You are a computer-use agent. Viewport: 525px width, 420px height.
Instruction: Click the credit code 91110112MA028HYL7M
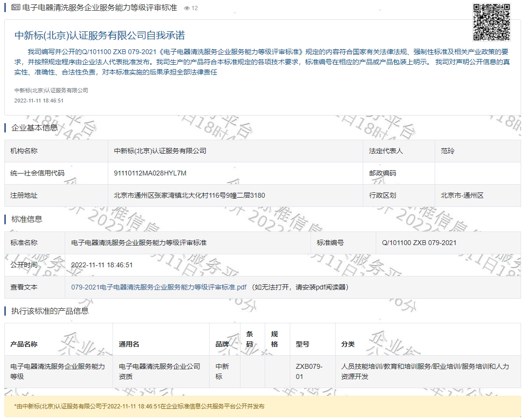pyautogui.click(x=150, y=173)
